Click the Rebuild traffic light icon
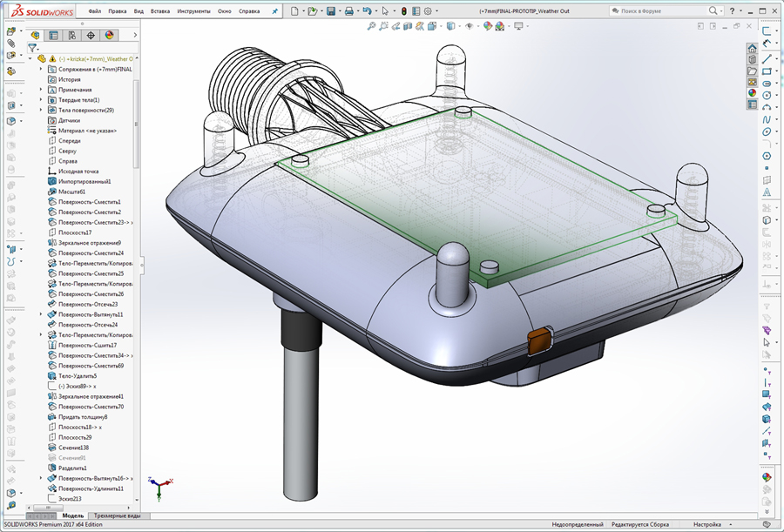The image size is (784, 532). 403,11
